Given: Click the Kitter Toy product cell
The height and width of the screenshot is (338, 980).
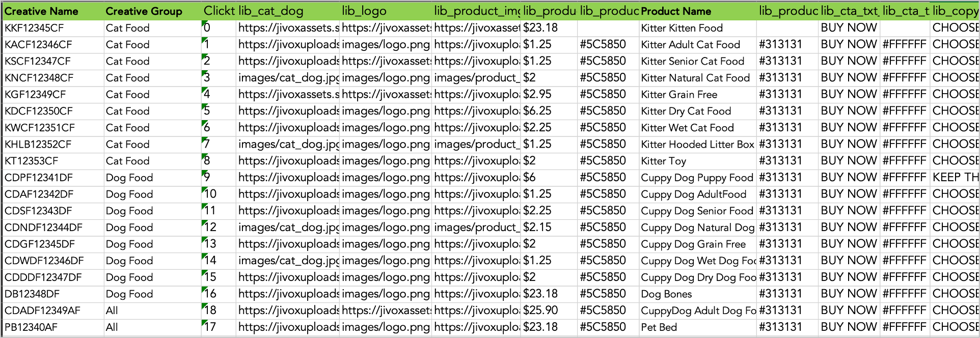Looking at the screenshot, I should pos(698,161).
